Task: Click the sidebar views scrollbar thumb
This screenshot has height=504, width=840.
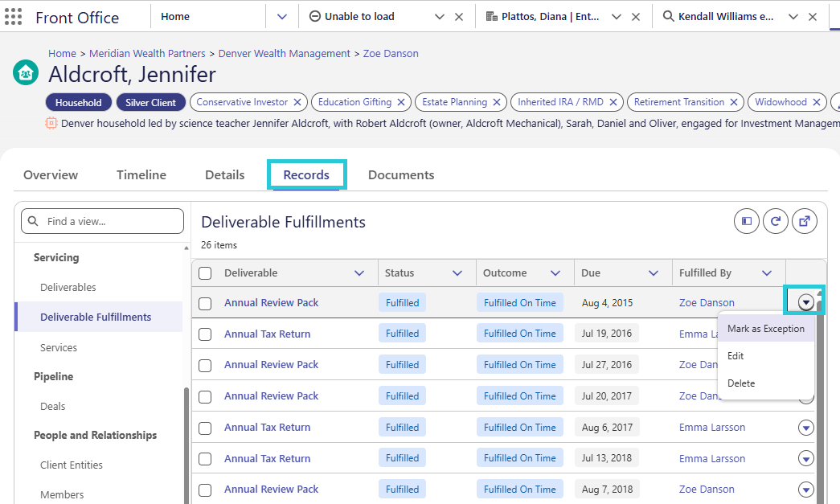Action: click(186, 445)
